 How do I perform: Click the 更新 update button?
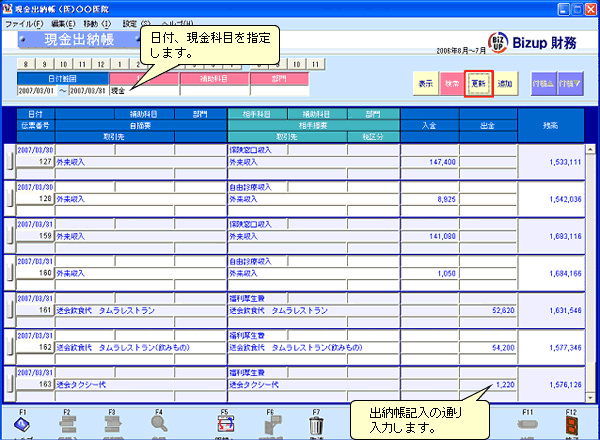coord(478,83)
